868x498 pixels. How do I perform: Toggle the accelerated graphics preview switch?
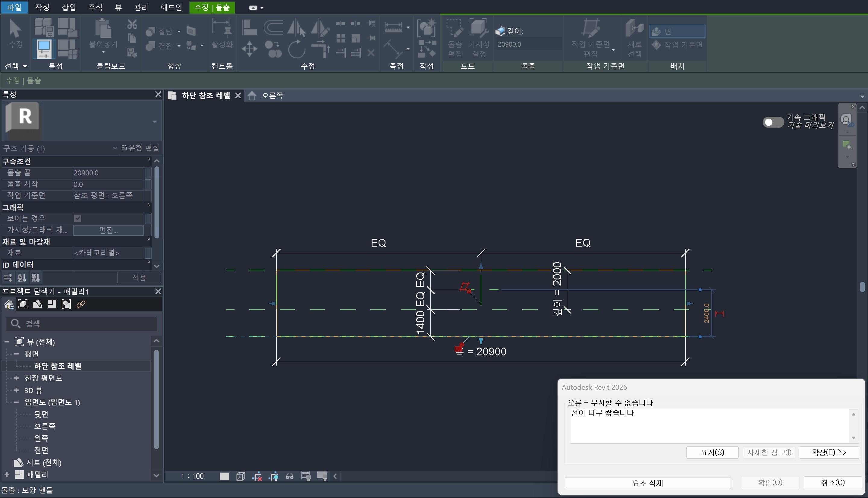pyautogui.click(x=773, y=122)
